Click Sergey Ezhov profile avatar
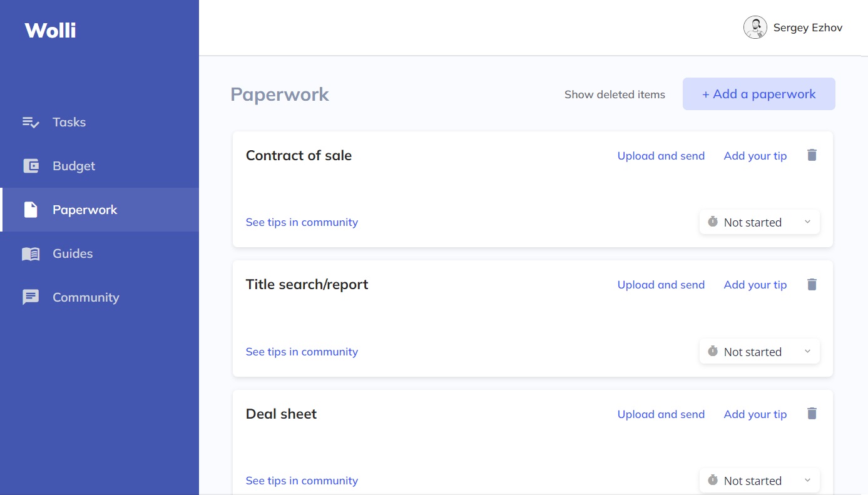 pyautogui.click(x=755, y=28)
